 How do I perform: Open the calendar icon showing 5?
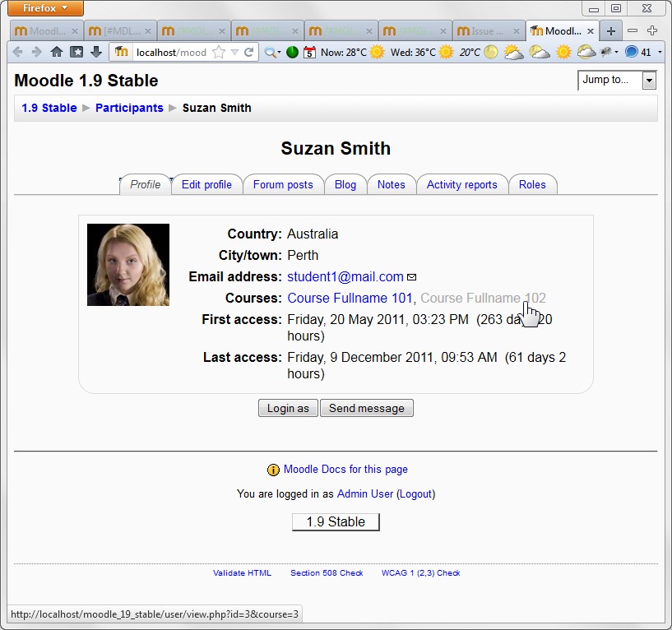pyautogui.click(x=309, y=53)
